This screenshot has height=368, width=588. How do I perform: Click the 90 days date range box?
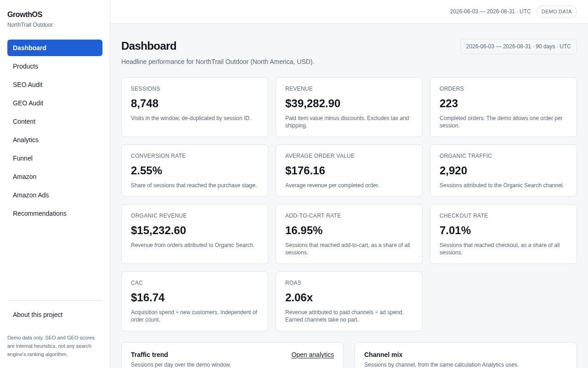pyautogui.click(x=519, y=46)
